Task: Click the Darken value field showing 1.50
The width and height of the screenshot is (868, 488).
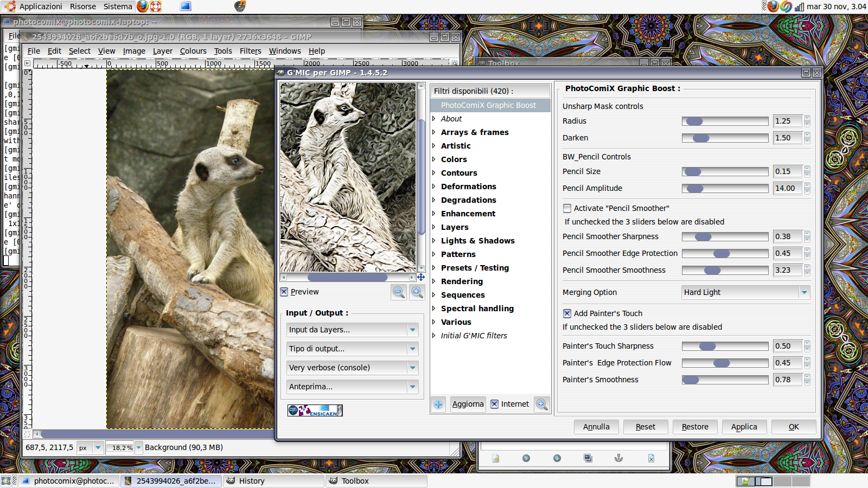Action: (x=788, y=138)
